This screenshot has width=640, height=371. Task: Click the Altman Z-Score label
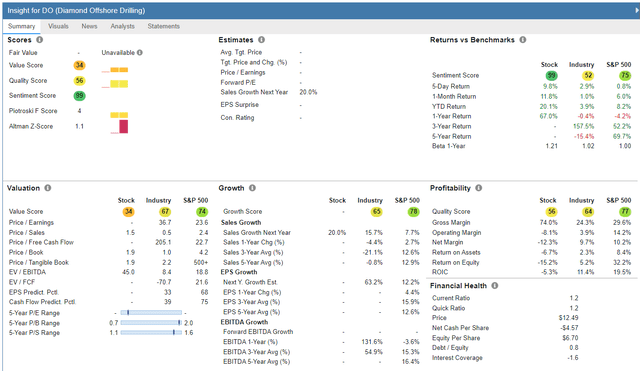31,127
